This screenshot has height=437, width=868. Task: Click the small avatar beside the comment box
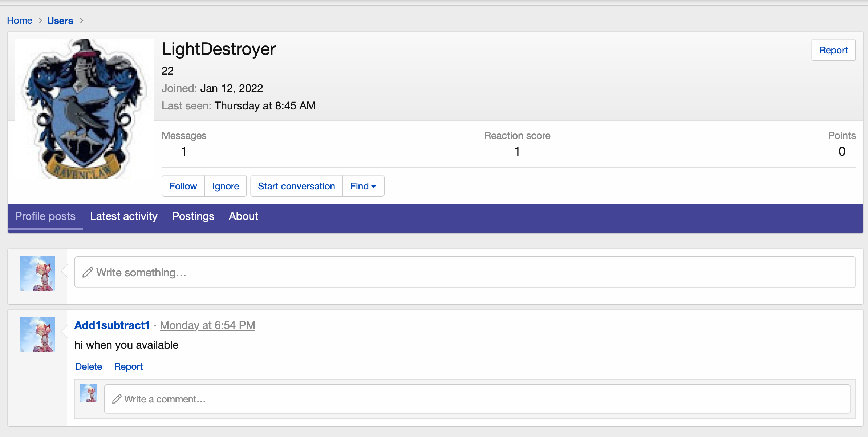coord(88,393)
